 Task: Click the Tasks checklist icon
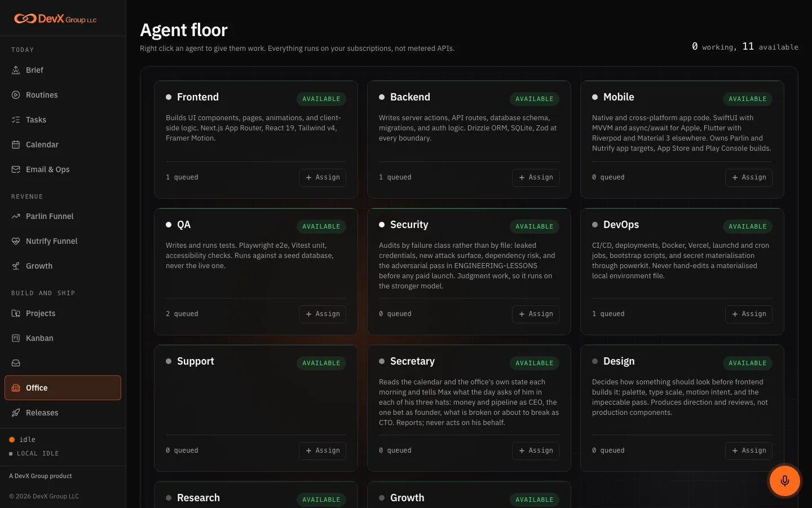(x=16, y=120)
